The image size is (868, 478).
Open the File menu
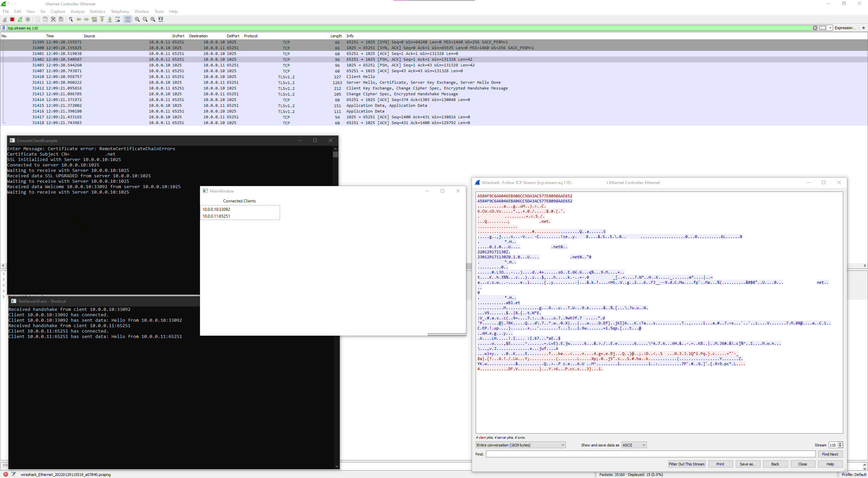point(6,11)
